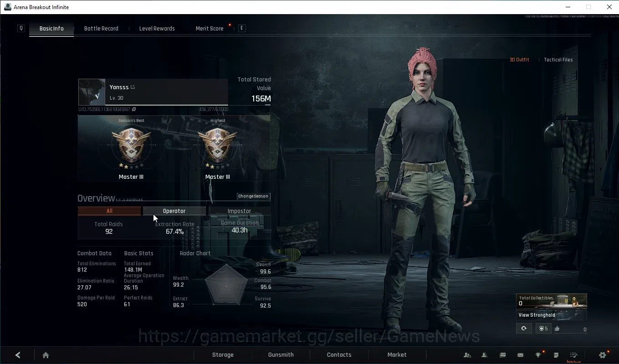Click the Lv. 30 level text
The image size is (619, 364).
[x=117, y=98]
